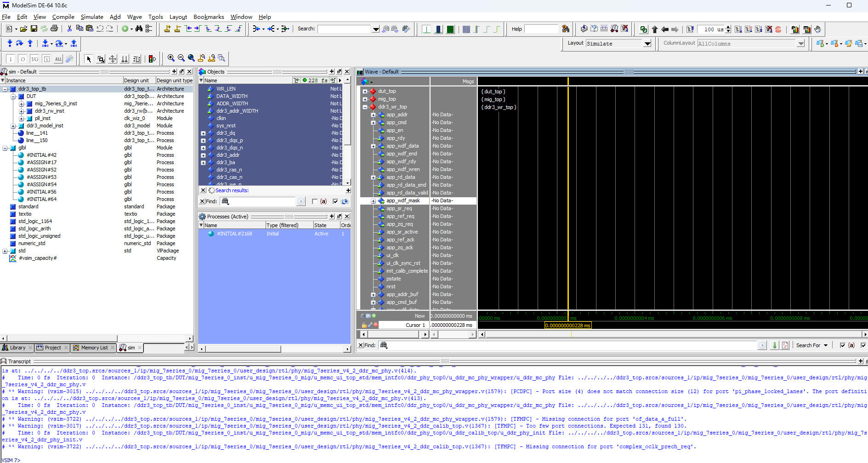Click the Zoom Full icon
Image resolution: width=868 pixels, height=463 pixels.
click(x=191, y=58)
